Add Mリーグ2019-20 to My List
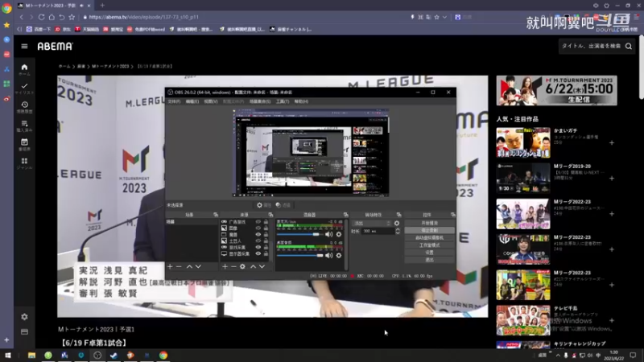The height and width of the screenshot is (362, 644). click(x=612, y=178)
